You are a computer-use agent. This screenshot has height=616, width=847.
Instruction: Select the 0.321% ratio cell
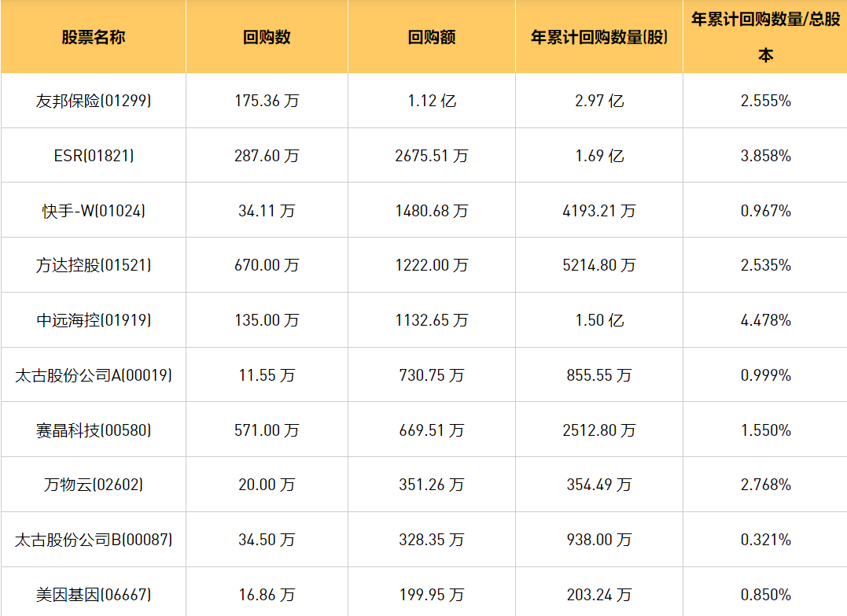765,540
